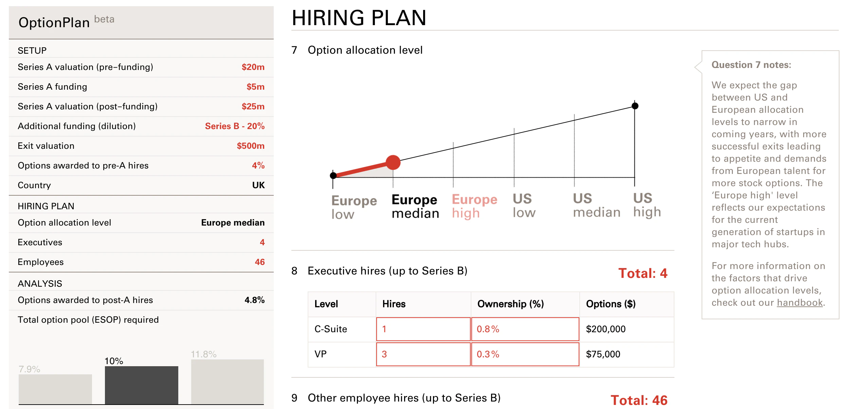Change the Country setting from UK
This screenshot has width=868, height=409.
tap(257, 185)
